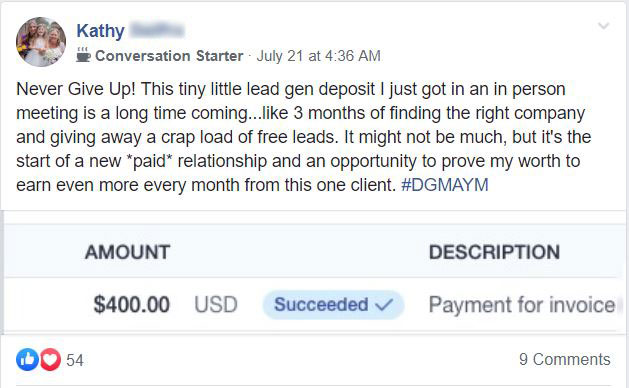Open Kathy's profile name link
Image resolution: width=629 pixels, height=388 pixels.
(130, 31)
